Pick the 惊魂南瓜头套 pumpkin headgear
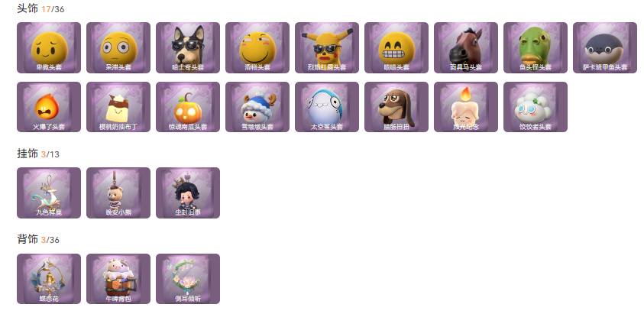Viewport: 644px width, 314px height. tap(188, 107)
